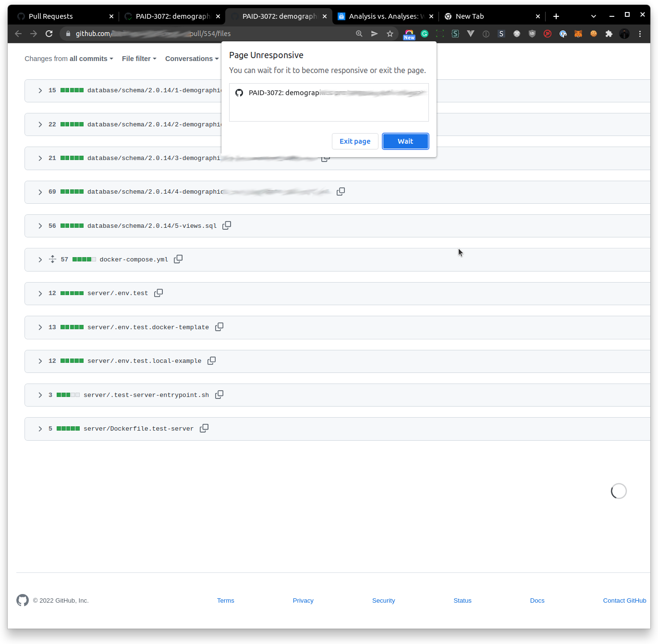Viewport: 658px width, 644px height.
Task: Open the Conversations dropdown
Action: click(x=191, y=59)
